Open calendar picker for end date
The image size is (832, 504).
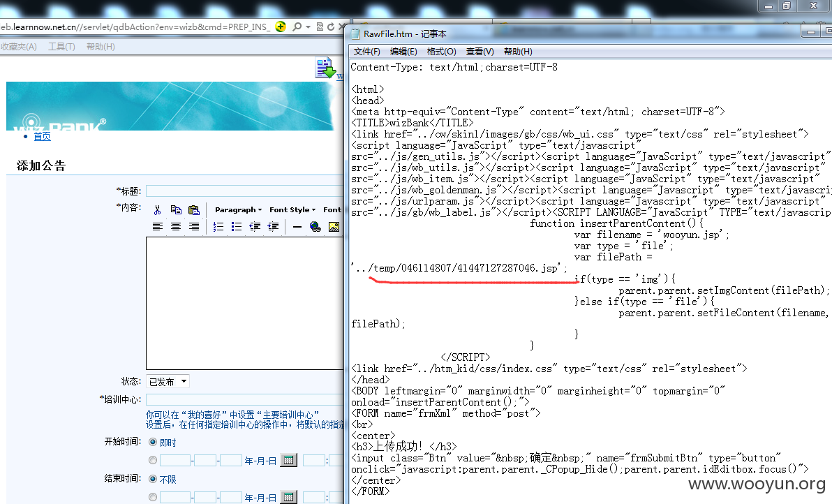coord(288,497)
